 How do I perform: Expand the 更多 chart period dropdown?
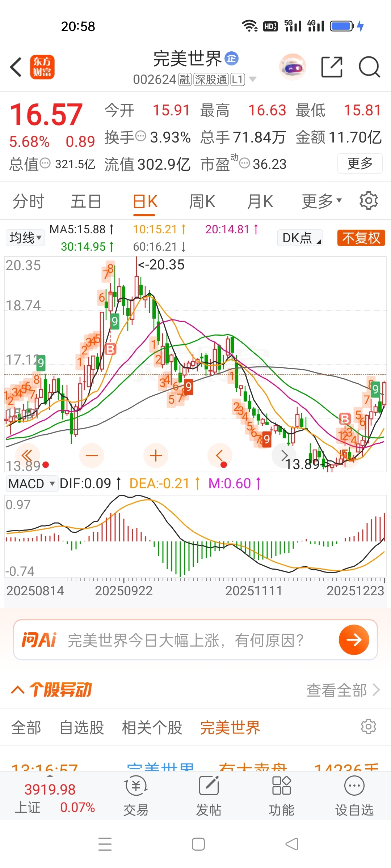point(321,201)
